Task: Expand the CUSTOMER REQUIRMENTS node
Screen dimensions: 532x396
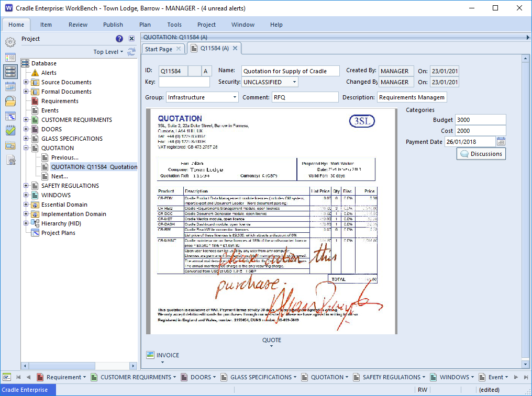Action: coord(26,120)
